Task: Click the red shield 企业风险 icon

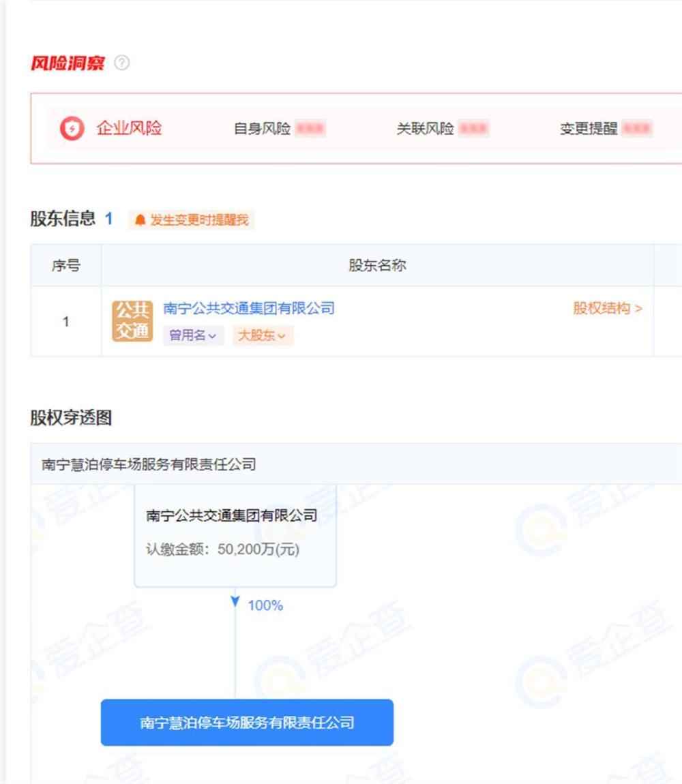Action: (x=72, y=128)
